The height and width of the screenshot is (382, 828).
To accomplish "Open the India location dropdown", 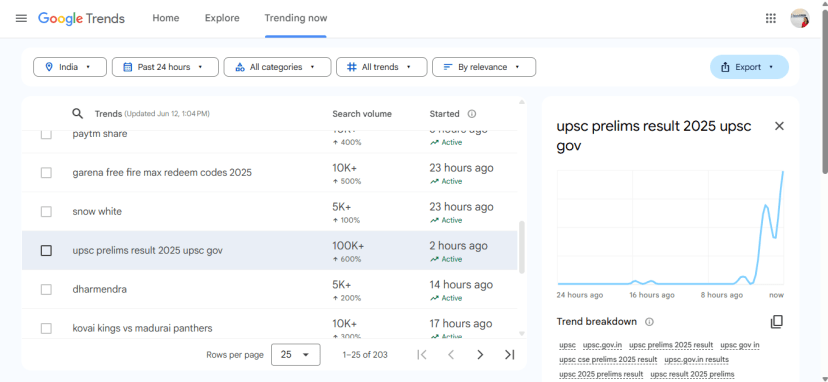I will click(70, 67).
